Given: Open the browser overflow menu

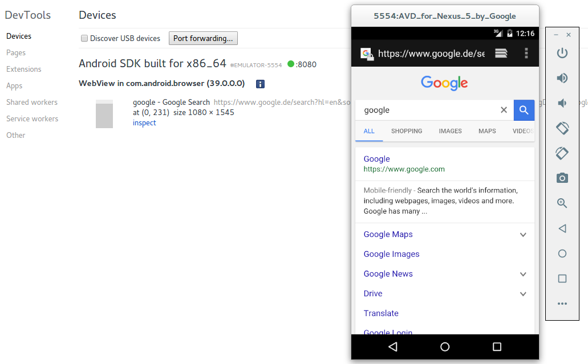Looking at the screenshot, I should click(x=526, y=53).
